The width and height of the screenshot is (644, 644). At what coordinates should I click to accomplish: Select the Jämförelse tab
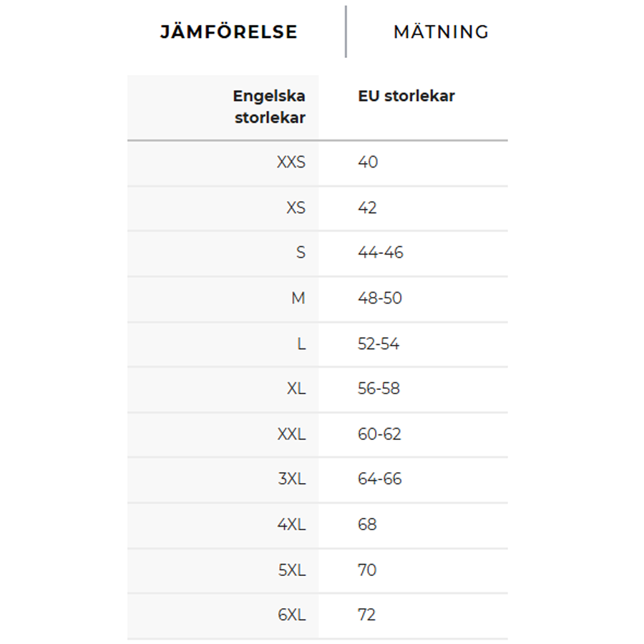pos(229,32)
